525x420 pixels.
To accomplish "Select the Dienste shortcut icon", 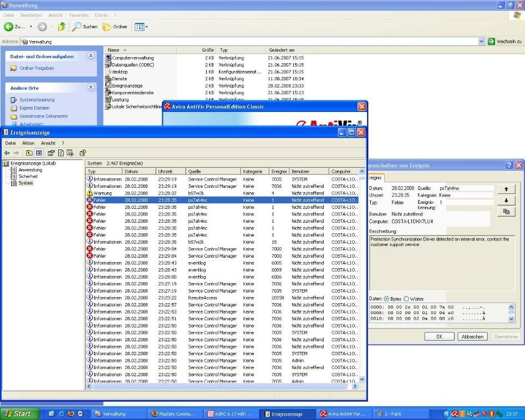I will pyautogui.click(x=108, y=79).
